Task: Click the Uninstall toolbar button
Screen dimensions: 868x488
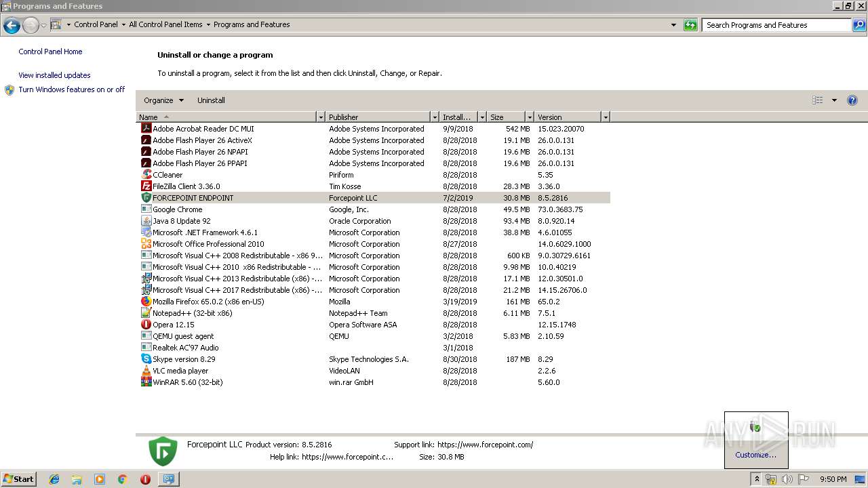Action: [211, 100]
